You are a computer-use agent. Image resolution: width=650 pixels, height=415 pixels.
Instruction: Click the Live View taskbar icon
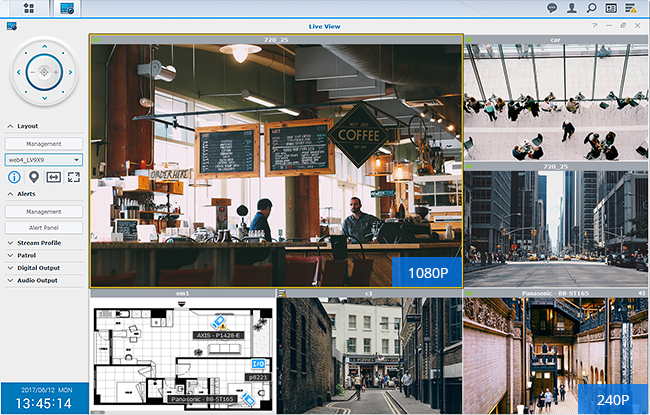click(x=67, y=8)
